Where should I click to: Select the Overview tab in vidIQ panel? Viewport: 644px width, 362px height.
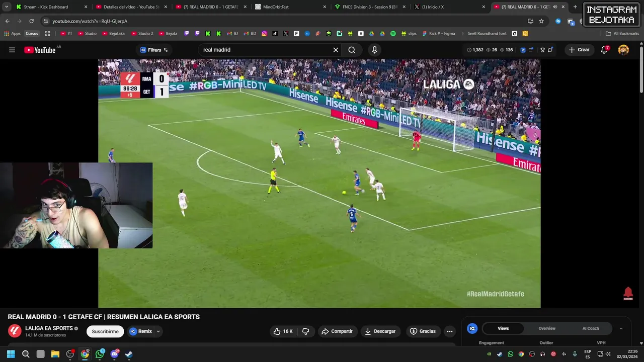pyautogui.click(x=547, y=328)
